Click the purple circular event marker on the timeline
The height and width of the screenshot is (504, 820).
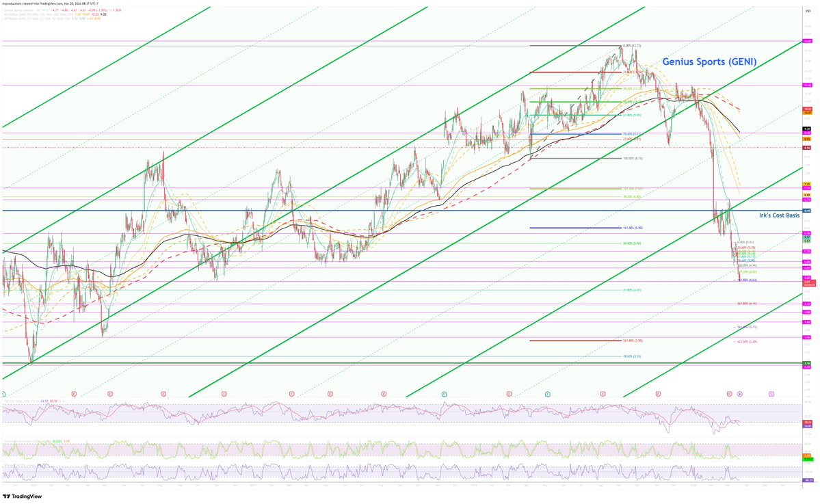(739, 394)
